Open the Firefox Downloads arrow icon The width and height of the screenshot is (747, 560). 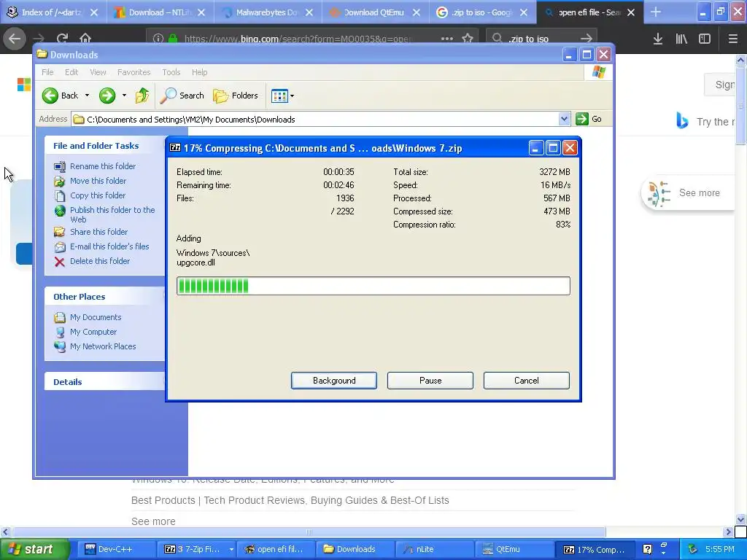click(x=658, y=39)
